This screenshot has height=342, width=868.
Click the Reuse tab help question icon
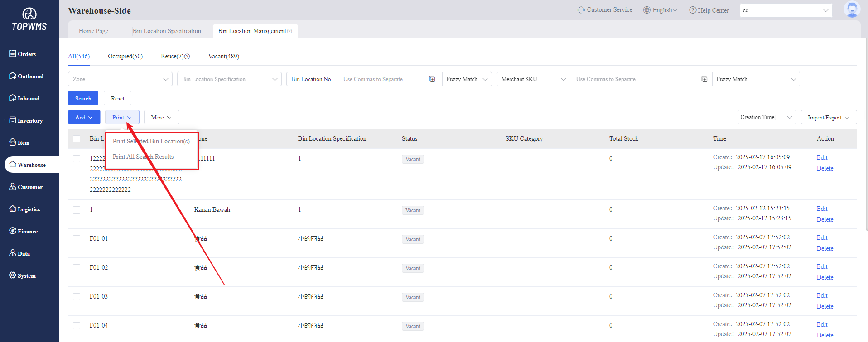(187, 57)
